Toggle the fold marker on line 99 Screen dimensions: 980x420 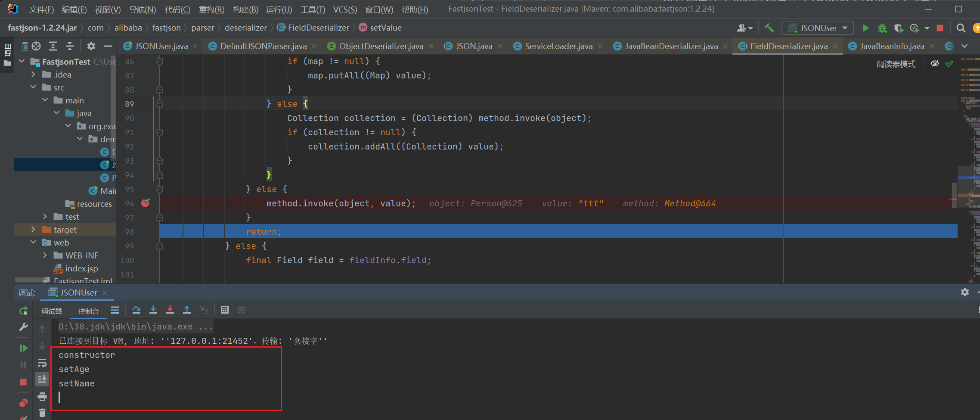pyautogui.click(x=160, y=246)
